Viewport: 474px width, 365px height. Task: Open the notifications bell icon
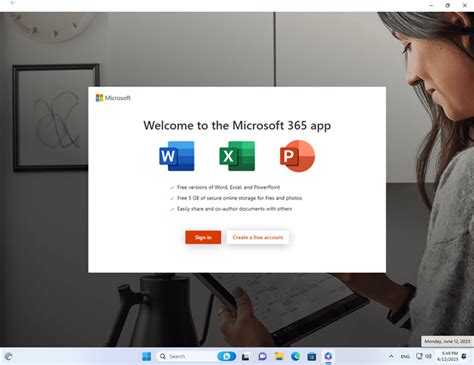tap(464, 356)
